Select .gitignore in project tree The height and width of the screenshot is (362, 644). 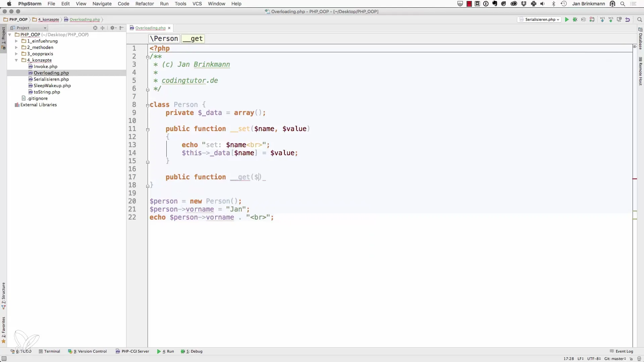38,98
